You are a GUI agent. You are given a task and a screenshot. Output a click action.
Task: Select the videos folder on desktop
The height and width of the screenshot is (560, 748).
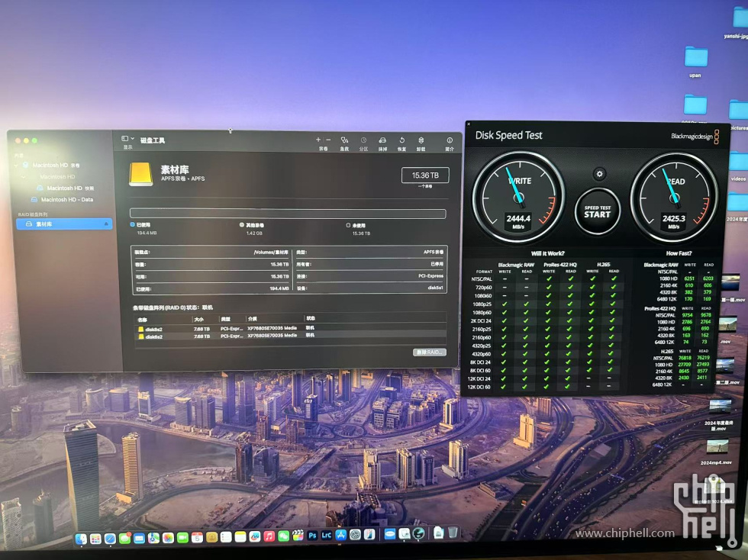coord(739,166)
